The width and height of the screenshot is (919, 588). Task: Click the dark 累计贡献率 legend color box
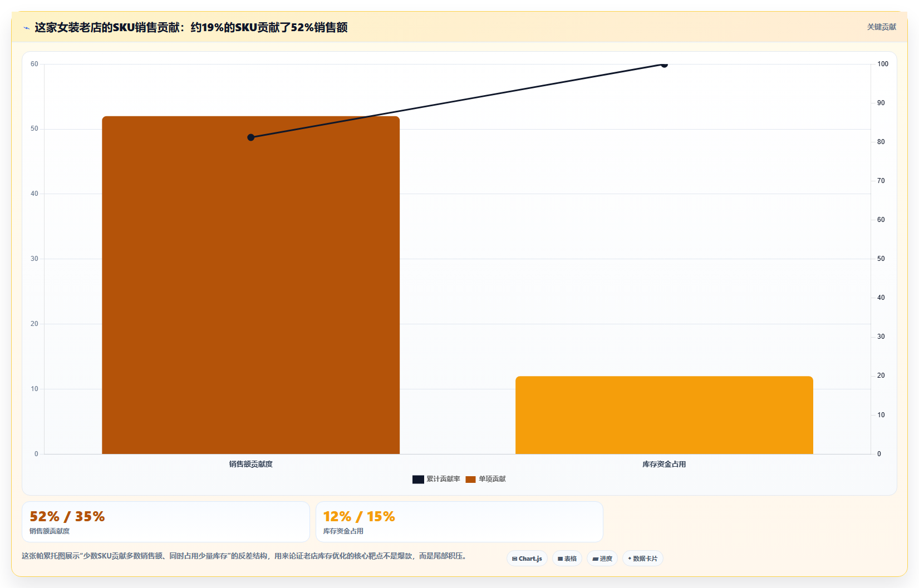tap(418, 479)
